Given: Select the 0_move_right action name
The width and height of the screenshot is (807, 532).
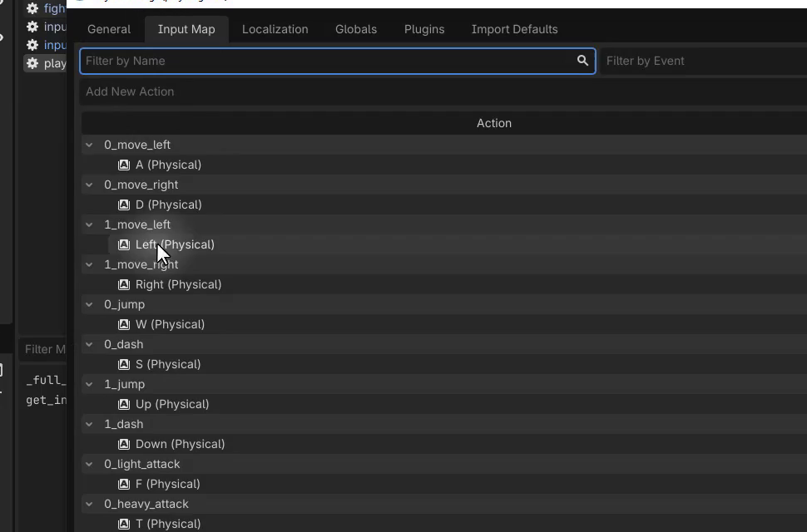Looking at the screenshot, I should (x=141, y=185).
